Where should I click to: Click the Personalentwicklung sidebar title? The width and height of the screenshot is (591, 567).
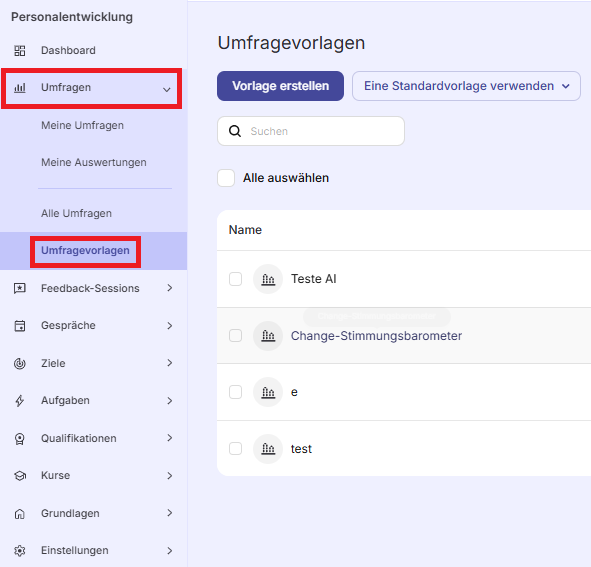point(72,17)
